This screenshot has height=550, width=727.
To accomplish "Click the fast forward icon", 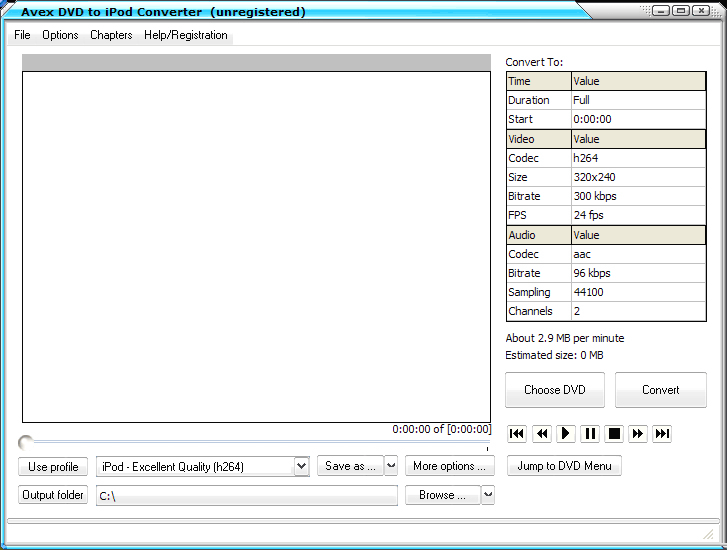I will click(x=638, y=433).
